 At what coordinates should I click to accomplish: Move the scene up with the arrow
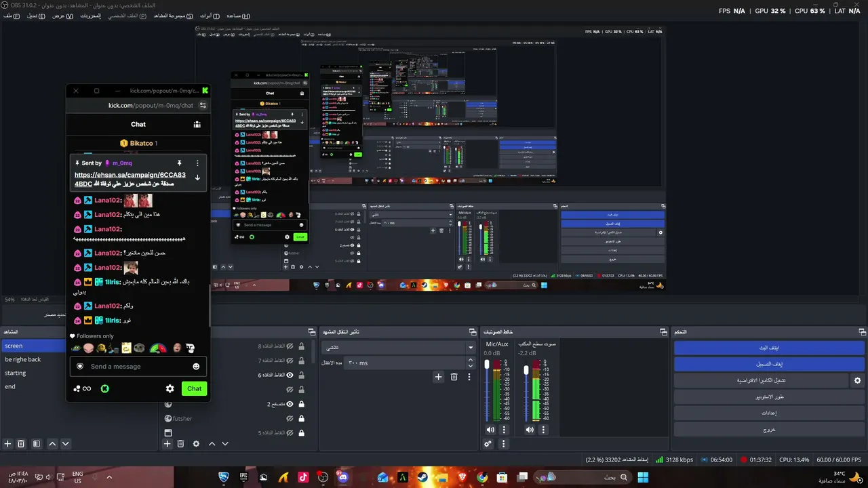(x=53, y=444)
